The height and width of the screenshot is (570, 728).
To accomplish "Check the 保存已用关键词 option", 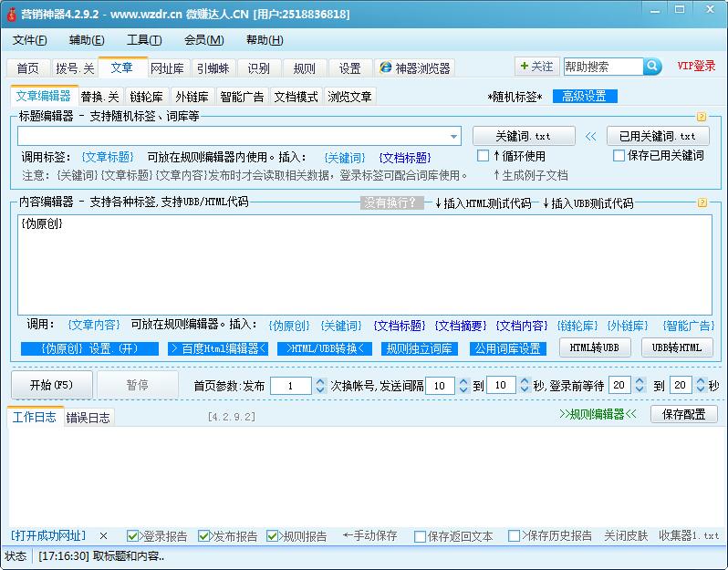I will tap(619, 156).
